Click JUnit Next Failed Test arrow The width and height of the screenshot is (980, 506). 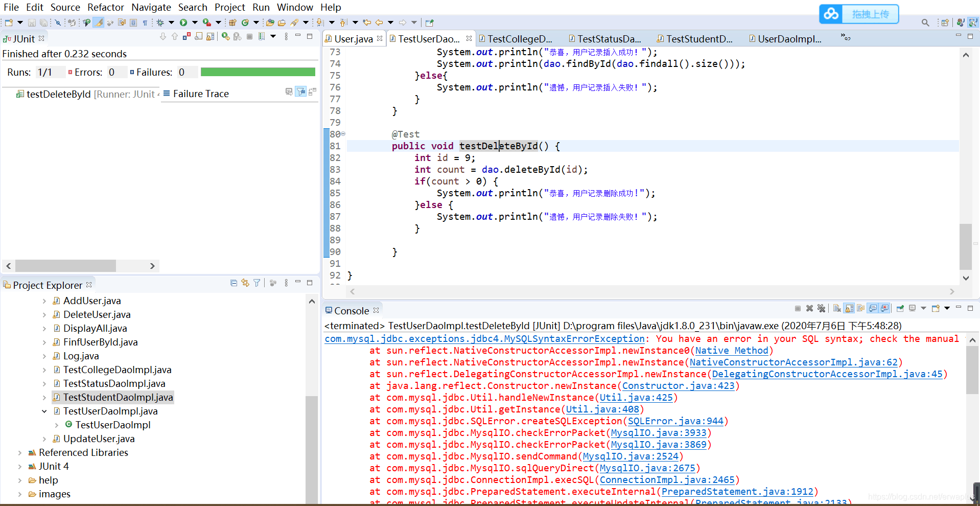pos(162,36)
